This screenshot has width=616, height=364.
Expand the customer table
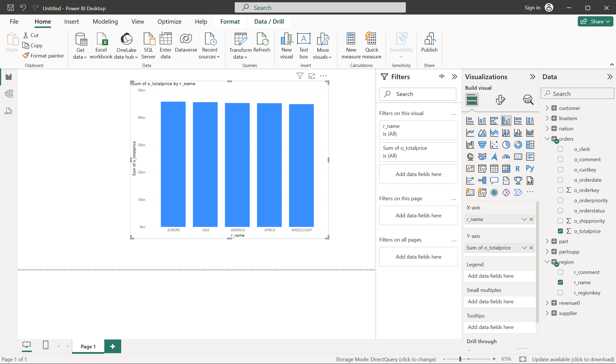[547, 108]
